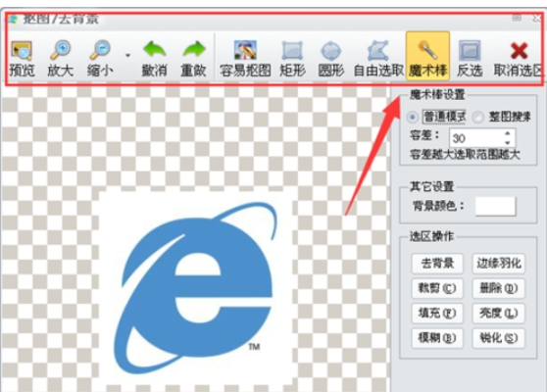Viewport: 547px width, 392px height.
Task: Cancel selection with red X 取消选区
Action: (x=519, y=59)
